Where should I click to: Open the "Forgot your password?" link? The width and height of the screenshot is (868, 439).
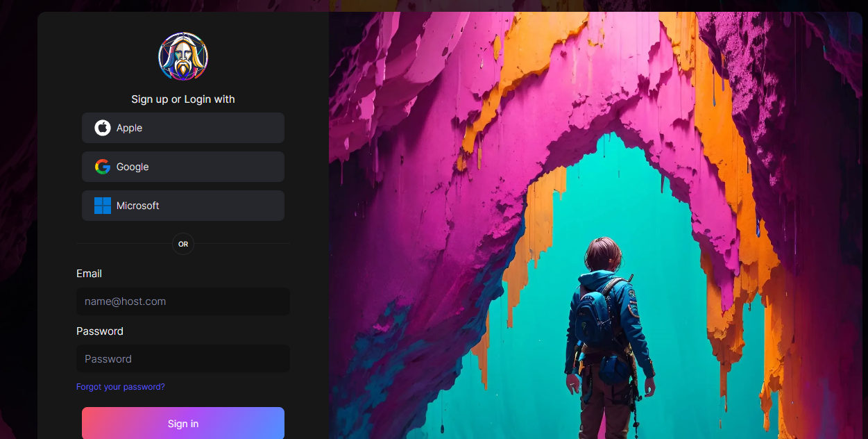[121, 387]
